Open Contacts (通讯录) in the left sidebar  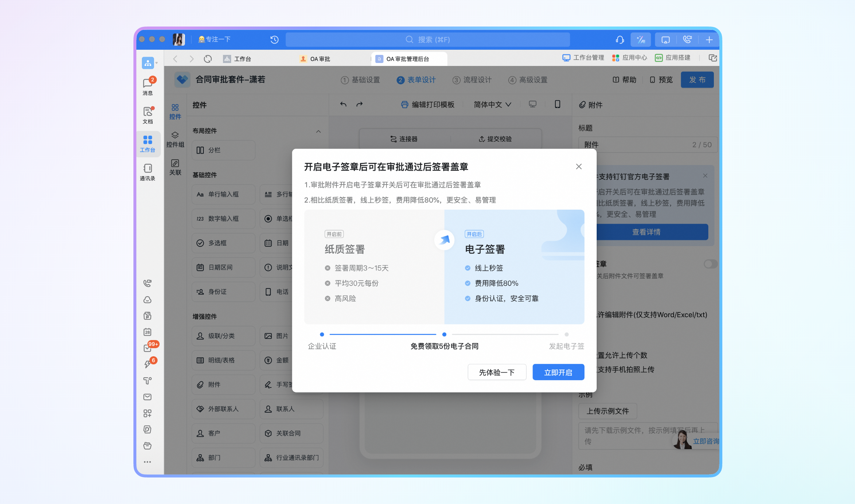[148, 172]
